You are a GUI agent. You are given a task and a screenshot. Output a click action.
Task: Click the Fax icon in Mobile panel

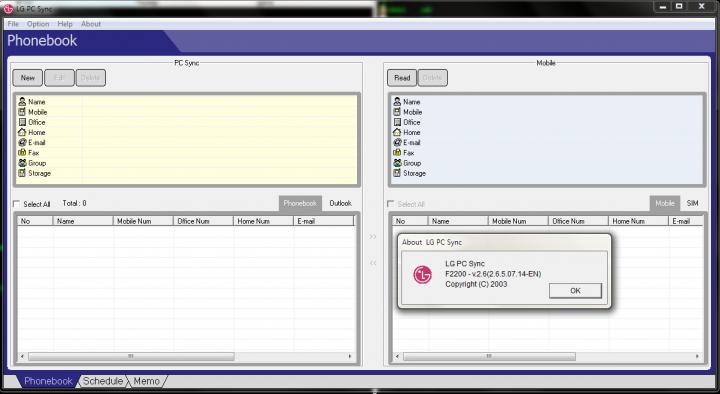[x=397, y=152]
